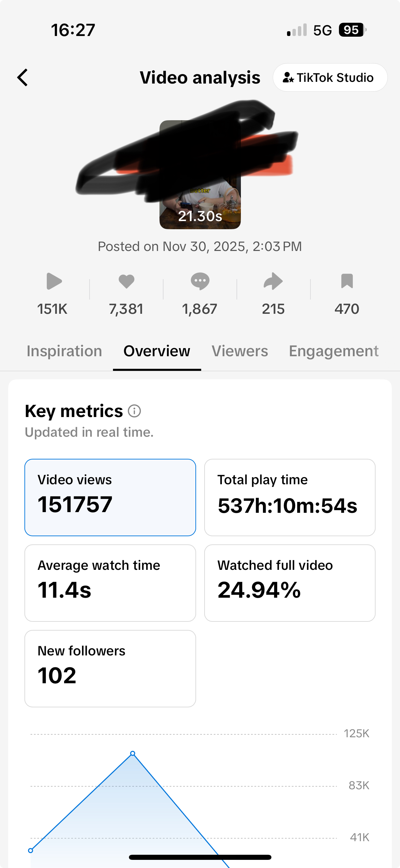The width and height of the screenshot is (400, 868).
Task: Tap the heart likes icon
Action: pos(127,281)
